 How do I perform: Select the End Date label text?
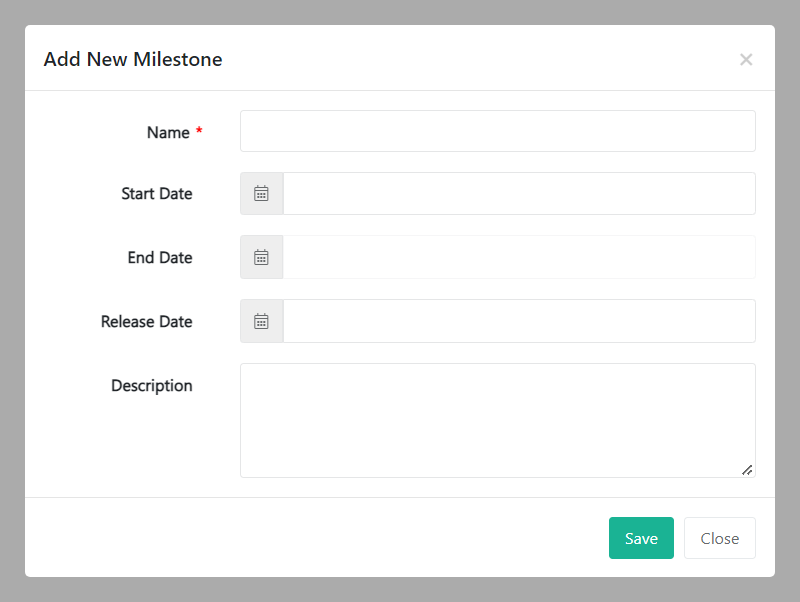coord(160,258)
